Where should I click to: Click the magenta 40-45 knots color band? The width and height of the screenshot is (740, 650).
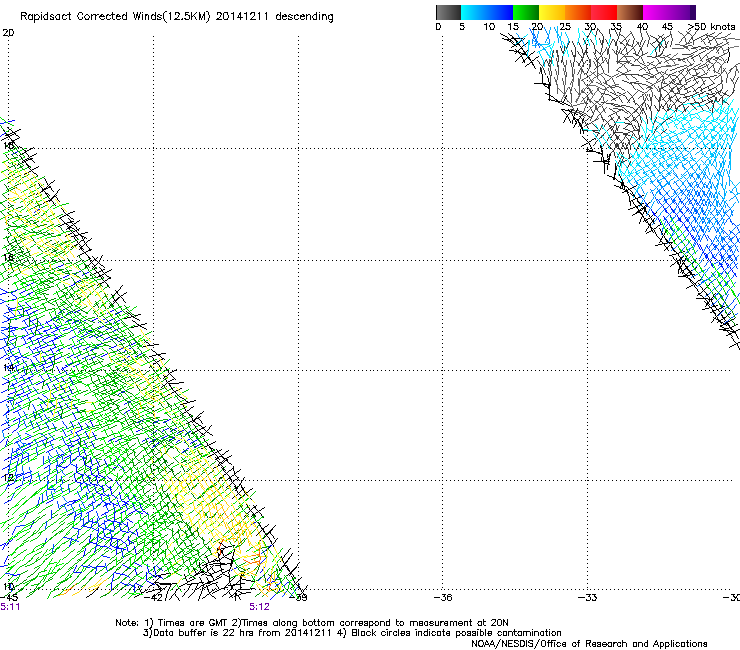point(656,12)
